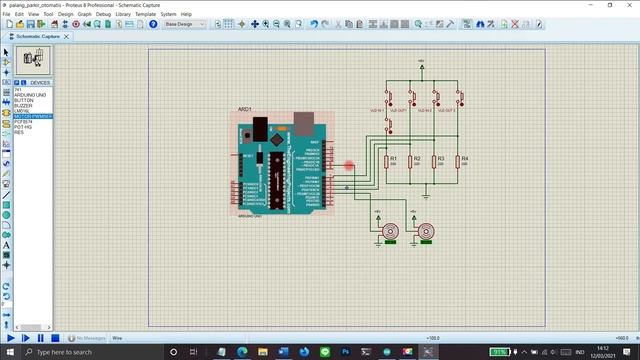Center the view with the blue cross icon
640x360 pixels.
pyautogui.click(x=255, y=24)
